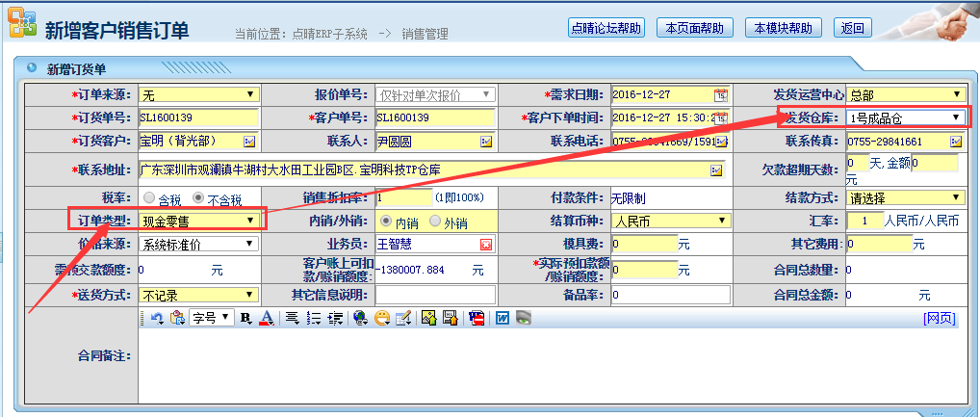Image resolution: width=980 pixels, height=417 pixels.
Task: Click the lookup icon in the 联系地址 field
Action: click(x=716, y=170)
